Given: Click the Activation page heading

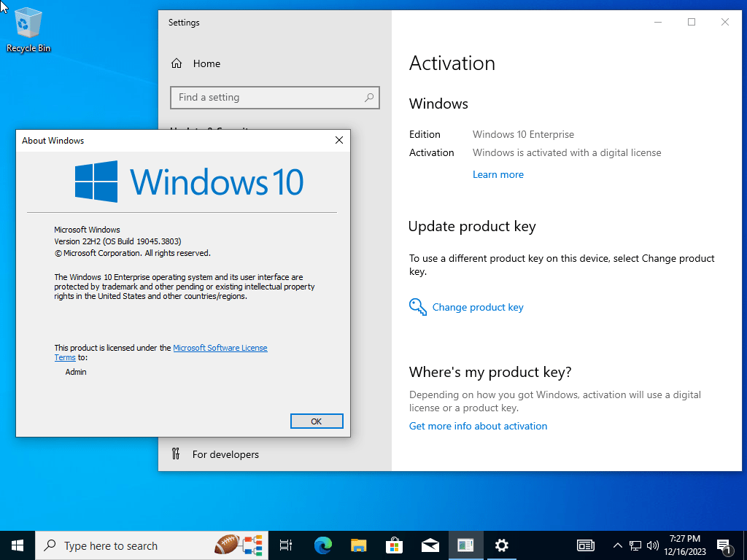Looking at the screenshot, I should tap(452, 63).
